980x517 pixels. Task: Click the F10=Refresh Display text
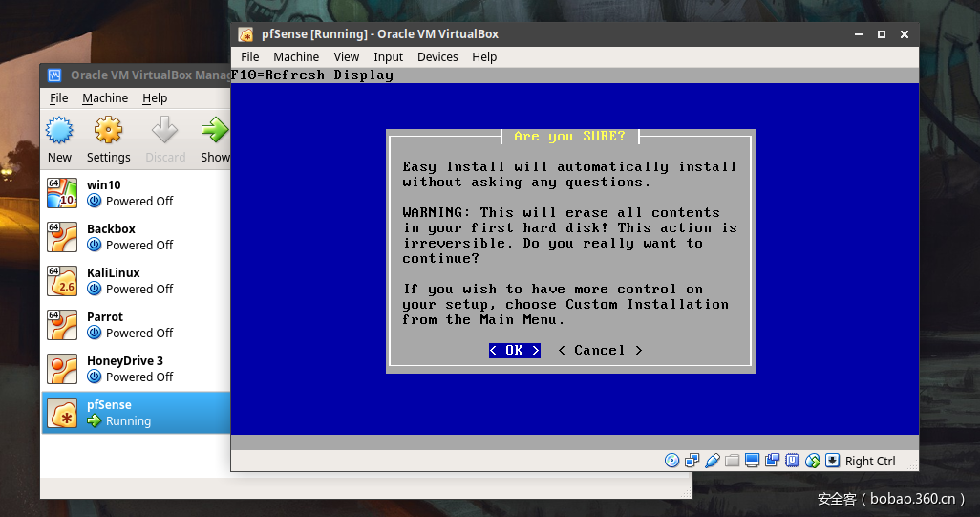coord(312,75)
